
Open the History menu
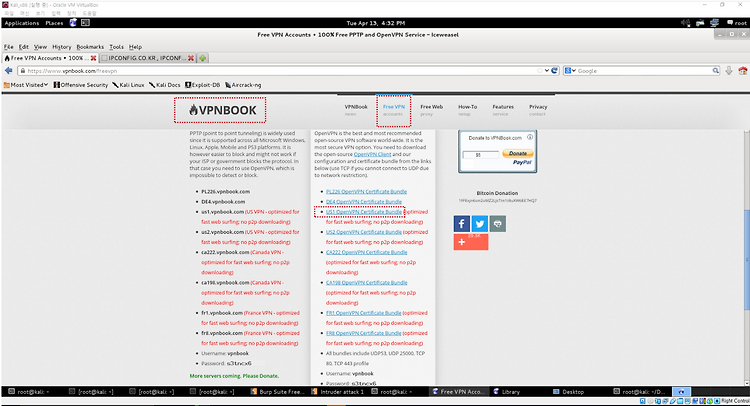pos(61,47)
